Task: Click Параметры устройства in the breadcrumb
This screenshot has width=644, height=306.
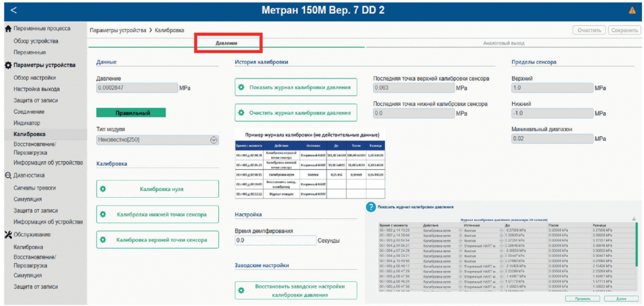Action: pos(118,30)
